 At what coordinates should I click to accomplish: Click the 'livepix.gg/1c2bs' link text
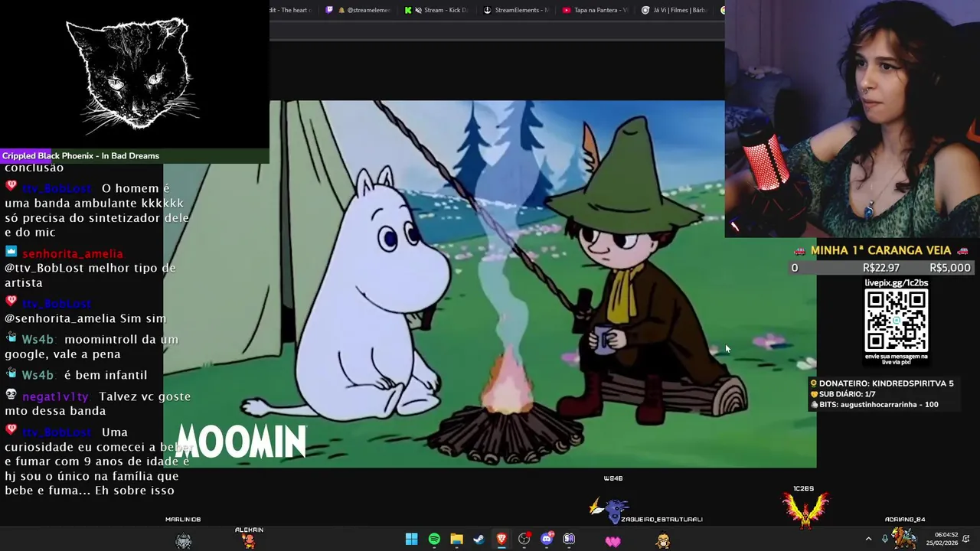pyautogui.click(x=896, y=282)
